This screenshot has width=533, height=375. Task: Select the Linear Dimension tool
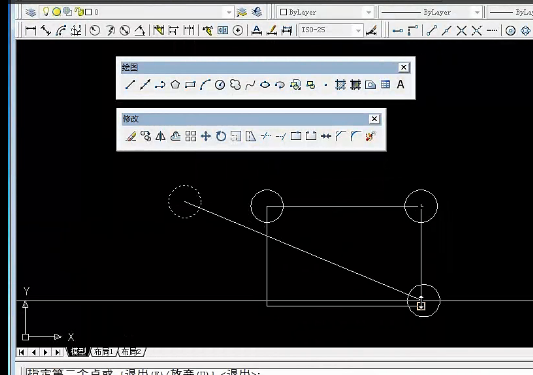[31, 31]
